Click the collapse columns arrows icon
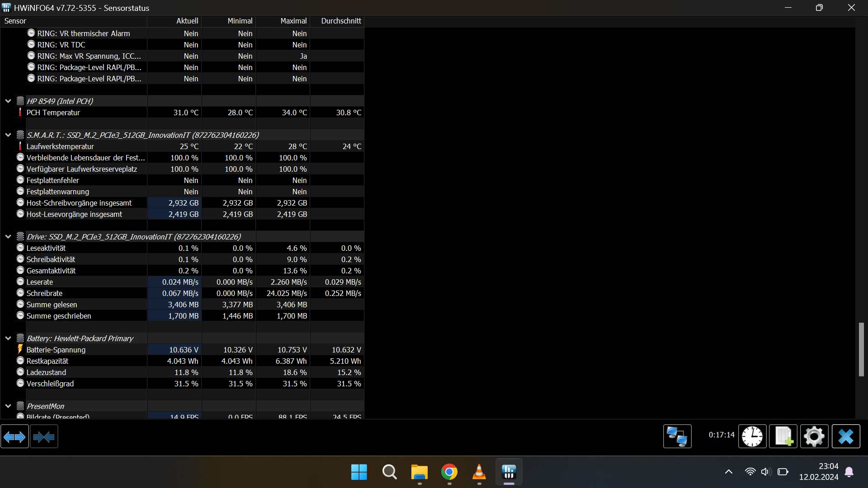 pyautogui.click(x=44, y=437)
